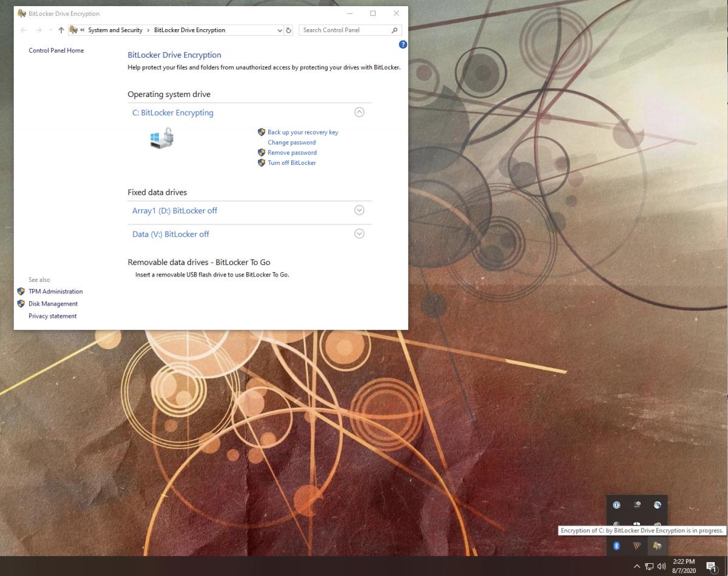The image size is (728, 576).
Task: Open the Privacy statement link
Action: pyautogui.click(x=53, y=316)
